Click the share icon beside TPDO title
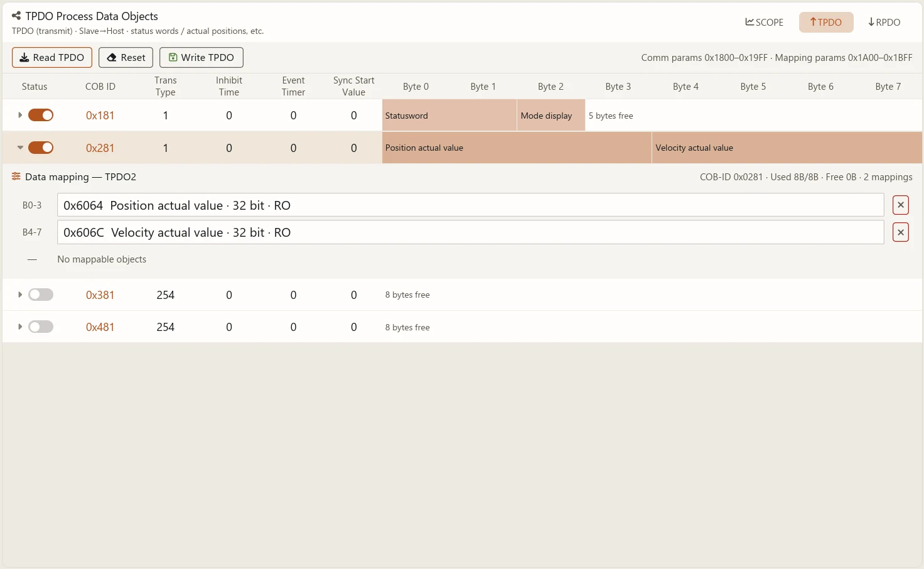924x569 pixels. 16,16
